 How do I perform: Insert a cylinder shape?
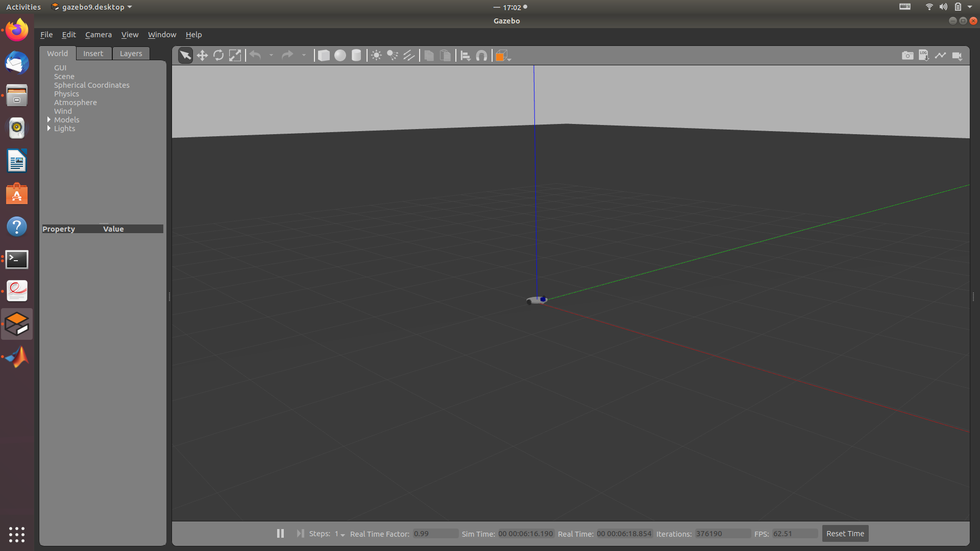356,56
